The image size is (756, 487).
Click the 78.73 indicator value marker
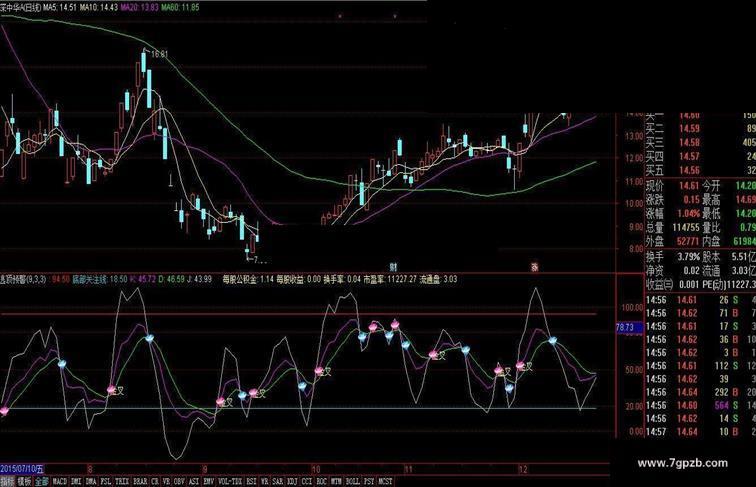[628, 328]
